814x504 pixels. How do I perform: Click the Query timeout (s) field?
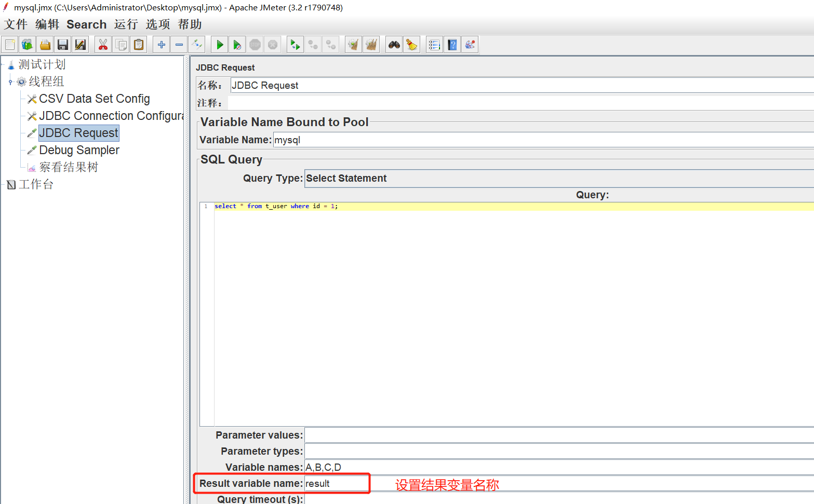[x=559, y=499]
